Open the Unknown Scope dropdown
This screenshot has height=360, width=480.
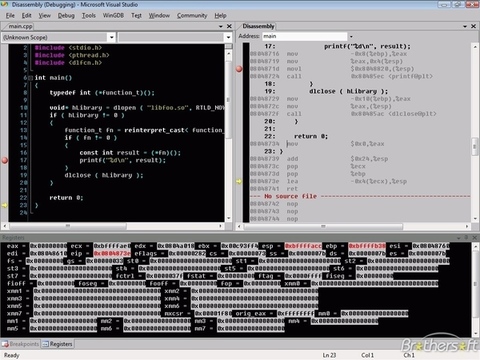[x=112, y=37]
